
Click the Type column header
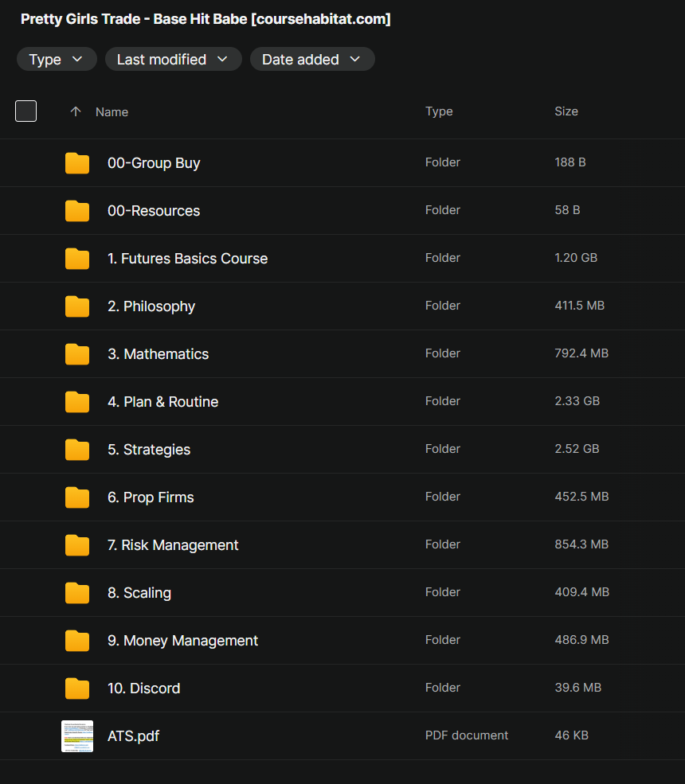(439, 111)
